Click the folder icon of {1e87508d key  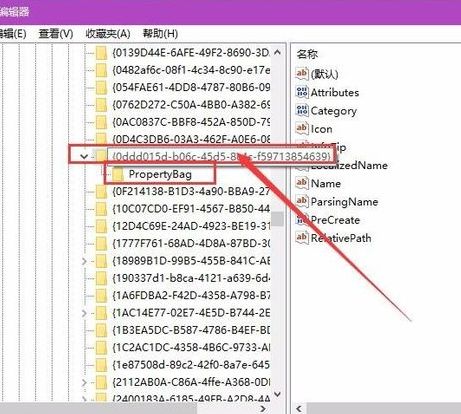point(101,365)
